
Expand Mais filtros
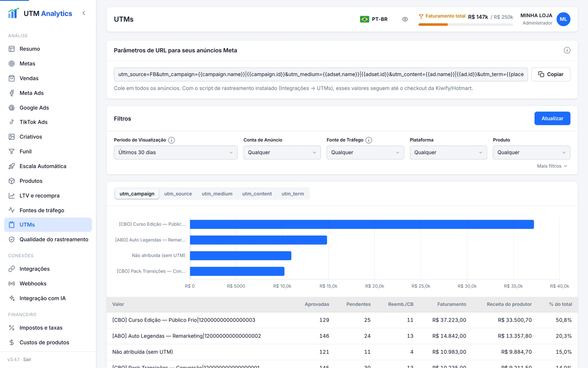pos(552,166)
